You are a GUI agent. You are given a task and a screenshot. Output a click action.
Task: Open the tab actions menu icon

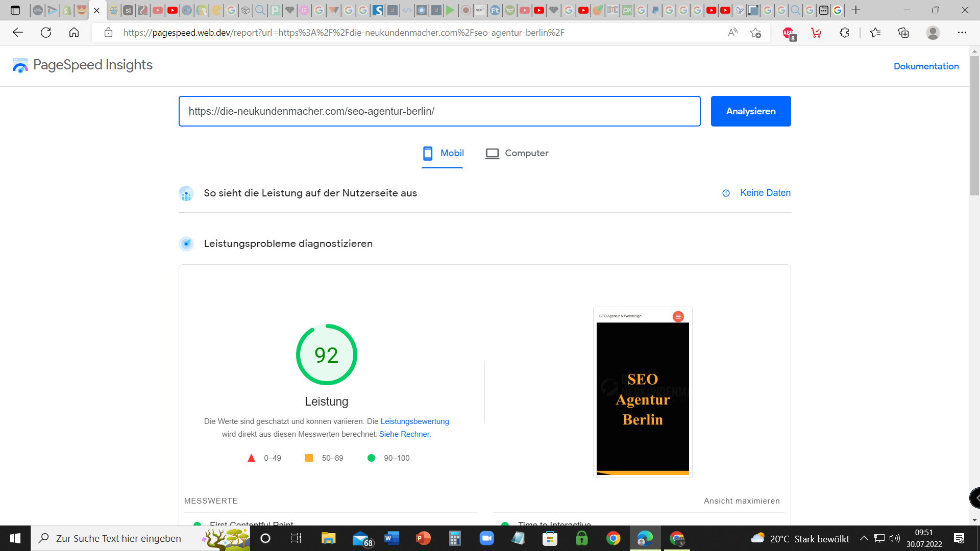[15, 10]
